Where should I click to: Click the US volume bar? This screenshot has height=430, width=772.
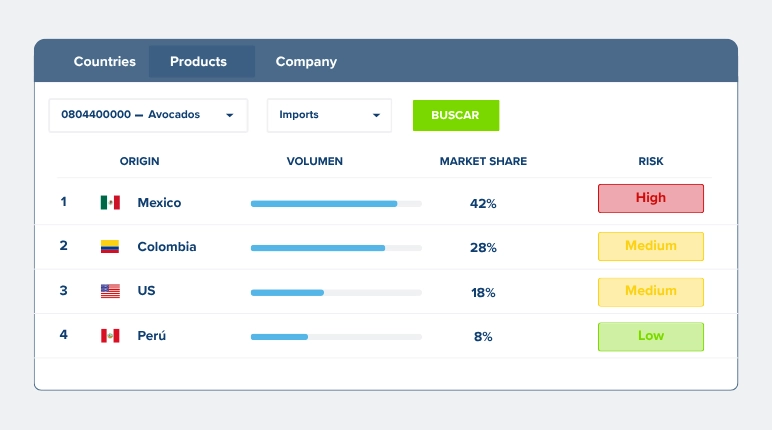(x=336, y=293)
